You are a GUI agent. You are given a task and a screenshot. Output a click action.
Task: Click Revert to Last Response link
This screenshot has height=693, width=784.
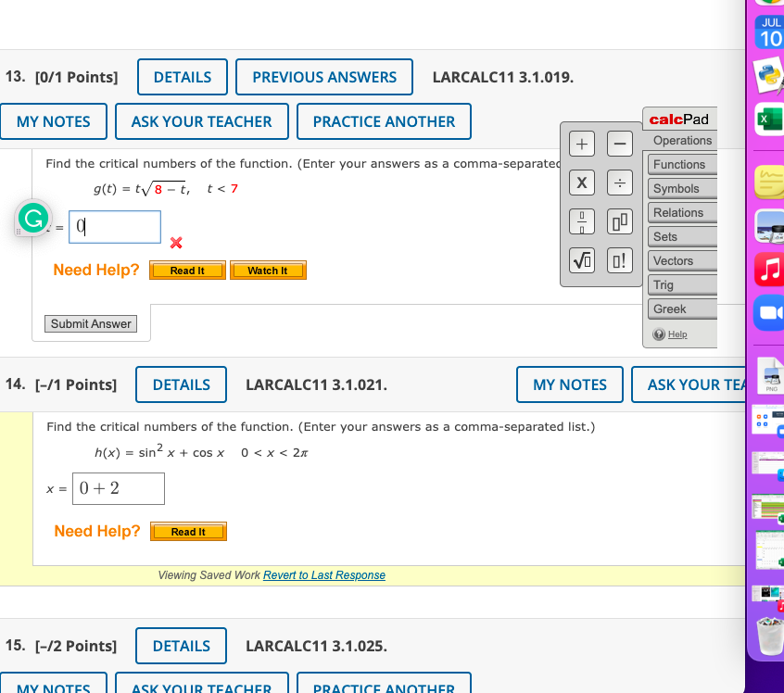(x=324, y=575)
